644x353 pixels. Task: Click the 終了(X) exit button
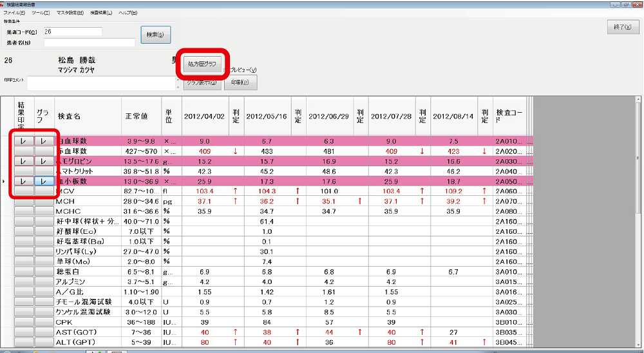click(623, 26)
